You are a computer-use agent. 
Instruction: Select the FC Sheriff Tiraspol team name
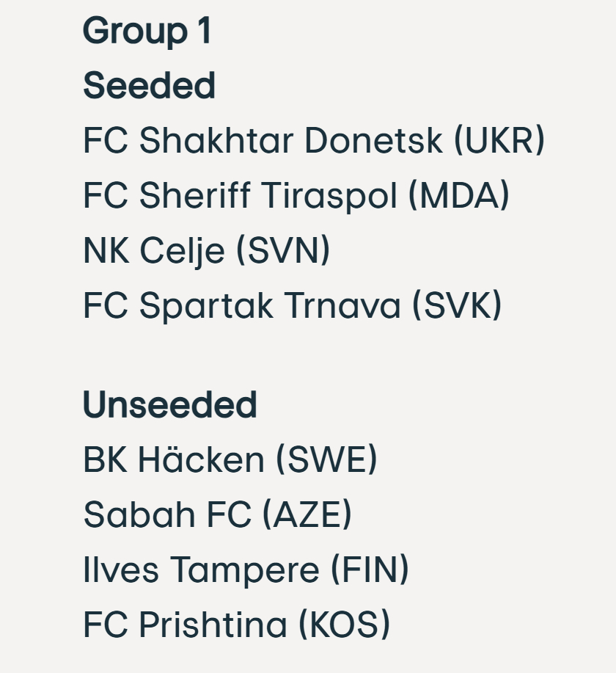click(241, 196)
